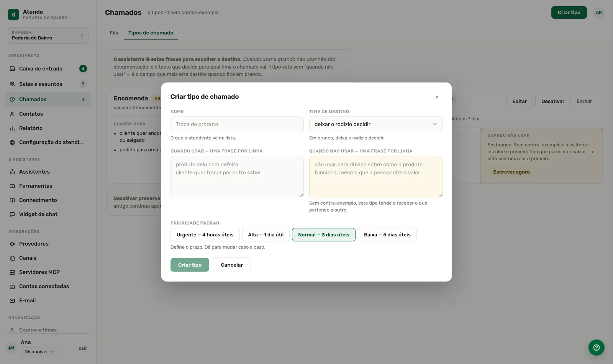Expand the Time de destino dropdown
The width and height of the screenshot is (613, 364).
(376, 124)
